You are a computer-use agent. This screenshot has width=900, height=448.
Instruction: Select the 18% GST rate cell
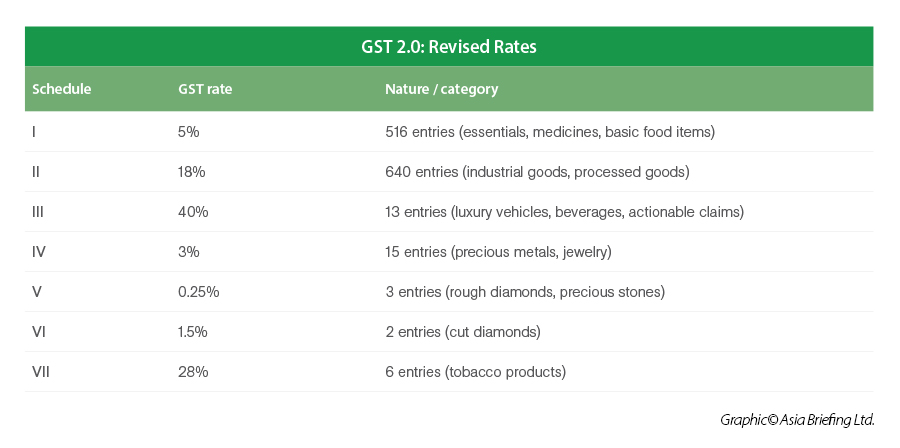192,172
